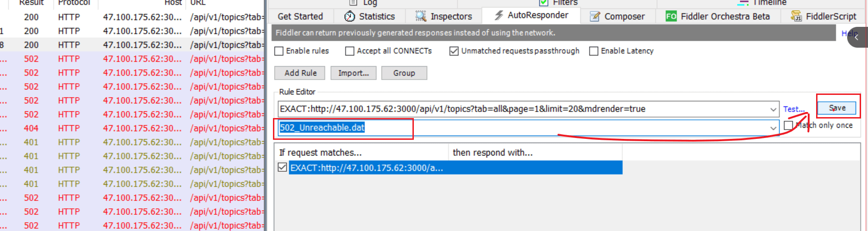Click the Add Rule button
The height and width of the screenshot is (231, 868).
[300, 73]
